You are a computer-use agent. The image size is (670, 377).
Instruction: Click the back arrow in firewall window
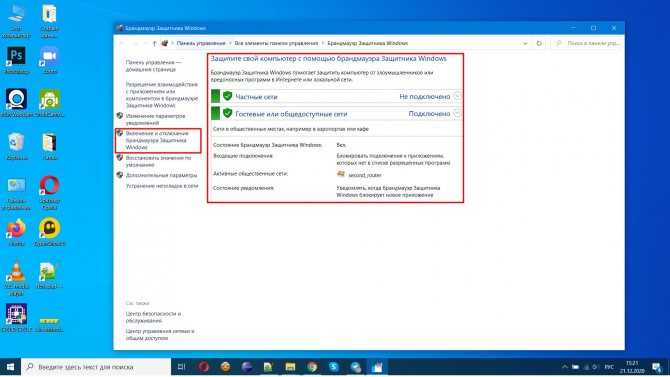pos(123,43)
